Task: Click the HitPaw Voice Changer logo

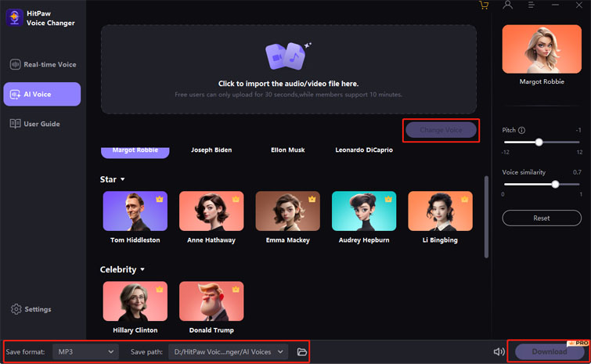Action: (14, 18)
